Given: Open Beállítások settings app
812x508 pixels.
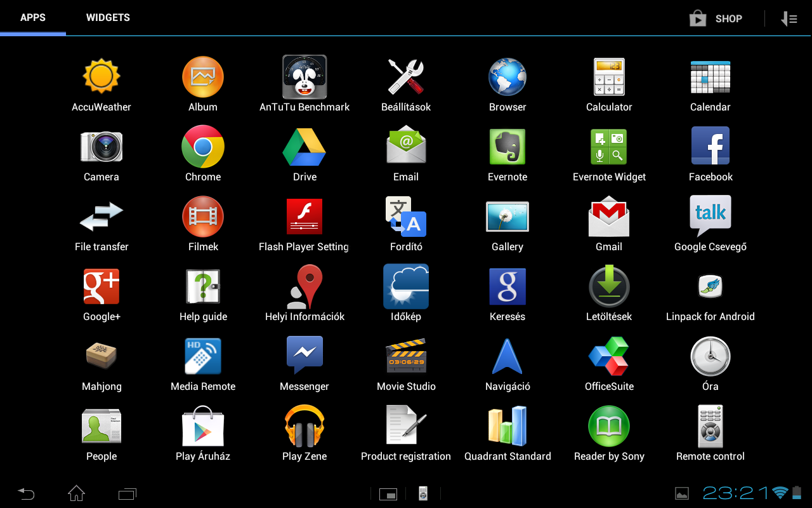Looking at the screenshot, I should click(406, 84).
